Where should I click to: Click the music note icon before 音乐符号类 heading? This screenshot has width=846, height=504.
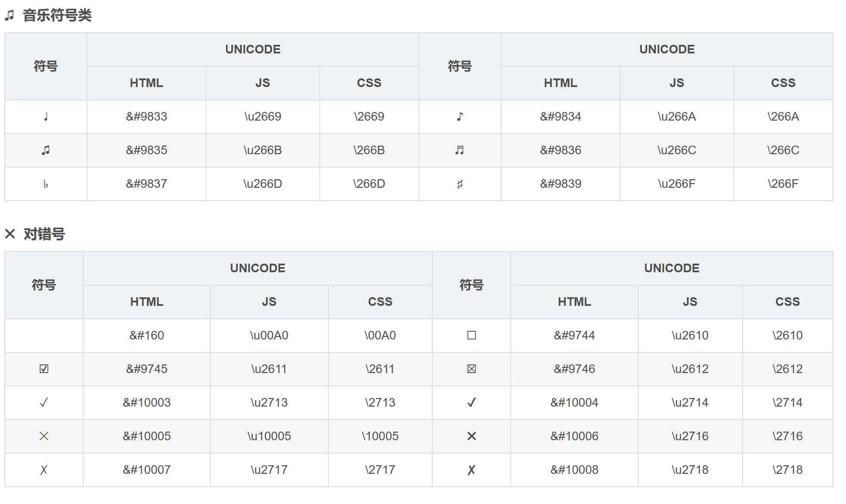click(9, 16)
